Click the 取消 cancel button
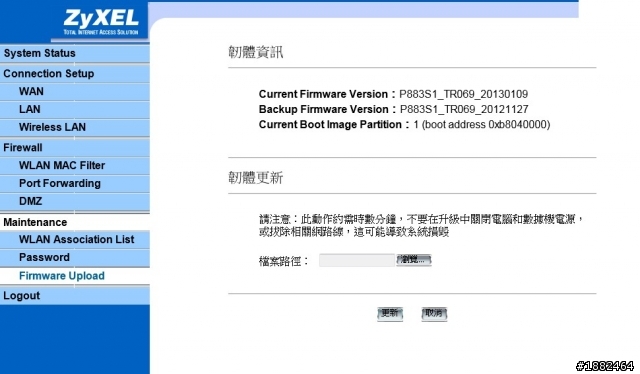640x374 pixels. pyautogui.click(x=434, y=314)
